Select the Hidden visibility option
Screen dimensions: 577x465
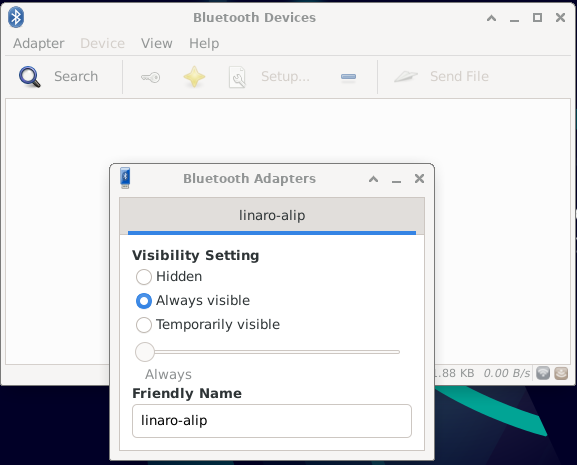point(169,277)
